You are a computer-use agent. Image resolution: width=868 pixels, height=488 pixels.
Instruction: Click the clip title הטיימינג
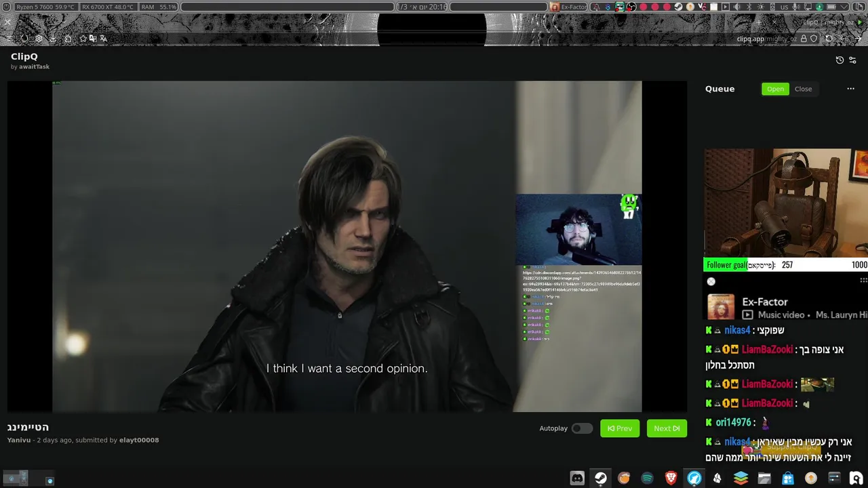coord(28,427)
